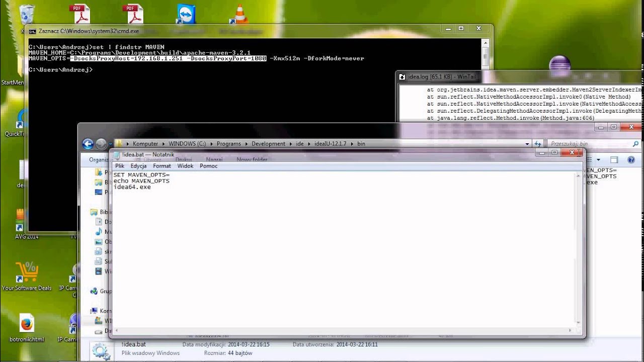644x362 pixels.
Task: Expand the Komputer breadcrumb arrow
Action: point(164,144)
